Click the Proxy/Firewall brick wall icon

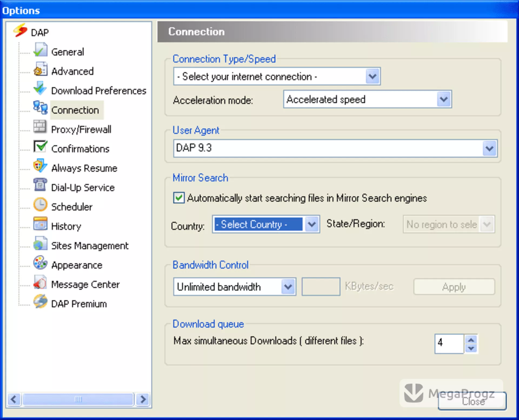coord(40,127)
